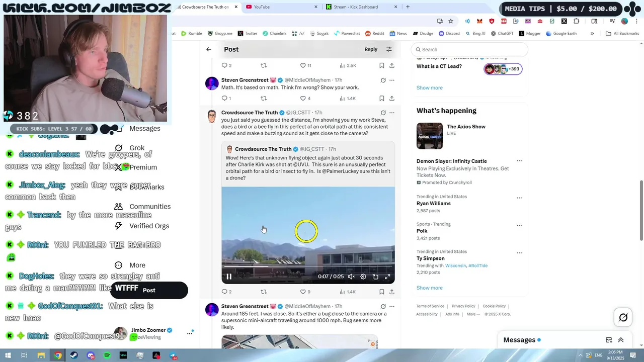644x362 pixels.
Task: Share Steven Greenstreet's Math reply
Action: pyautogui.click(x=392, y=99)
